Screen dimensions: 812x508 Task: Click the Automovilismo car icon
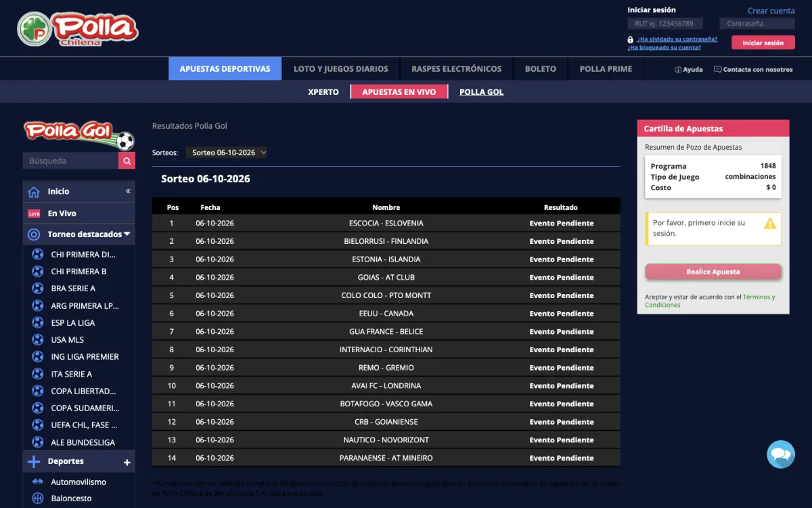[38, 482]
